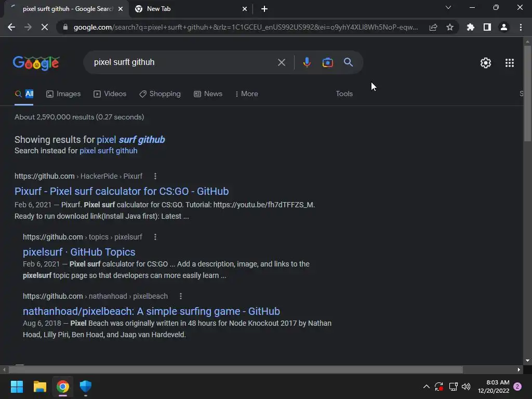This screenshot has height=399, width=532.
Task: Search by image with Google Lens
Action: (x=327, y=62)
